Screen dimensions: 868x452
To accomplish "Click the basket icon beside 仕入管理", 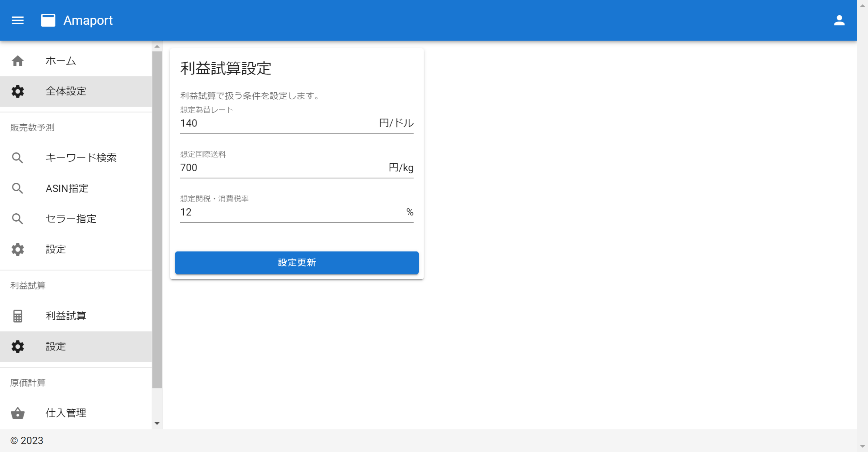I will point(18,413).
